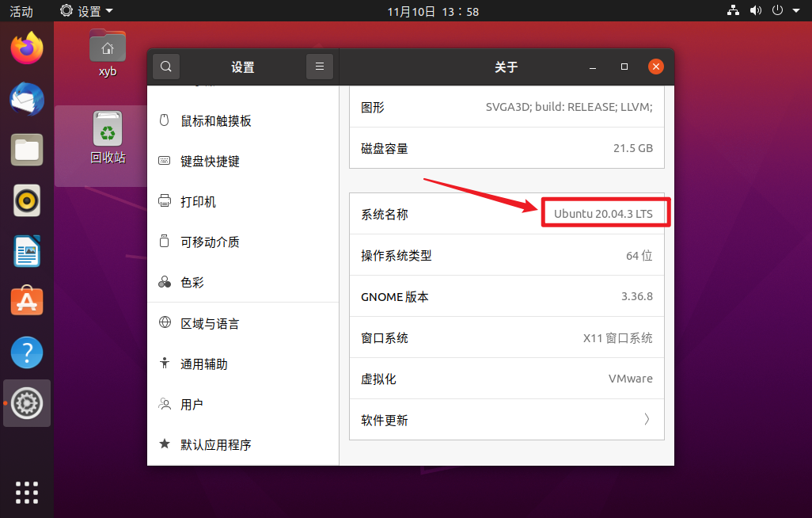Open the Files manager in the dock
Screen dimensions: 812x518
pos(27,150)
